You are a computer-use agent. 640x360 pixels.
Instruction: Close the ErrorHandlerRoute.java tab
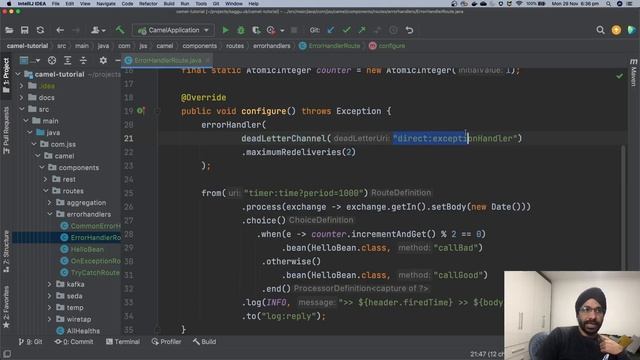[x=208, y=60]
